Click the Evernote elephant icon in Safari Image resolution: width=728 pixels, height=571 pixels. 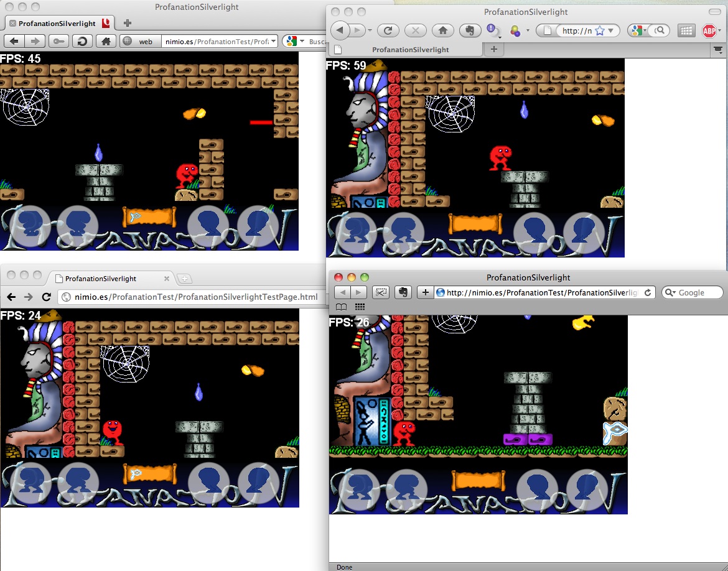click(x=403, y=292)
